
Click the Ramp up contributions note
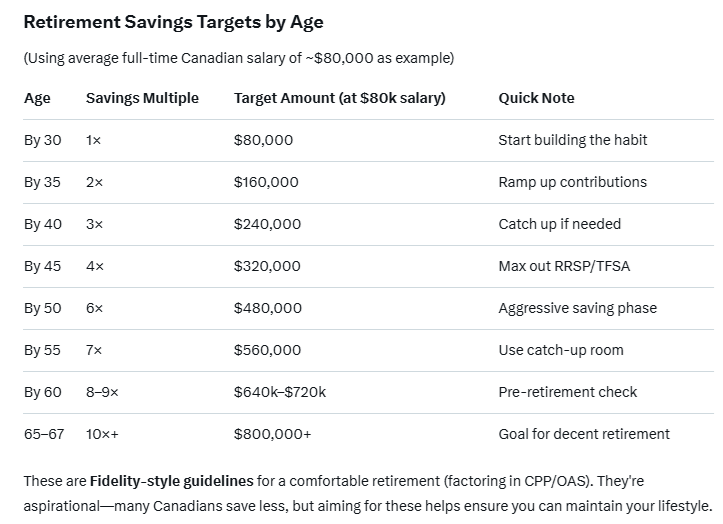[x=572, y=182]
